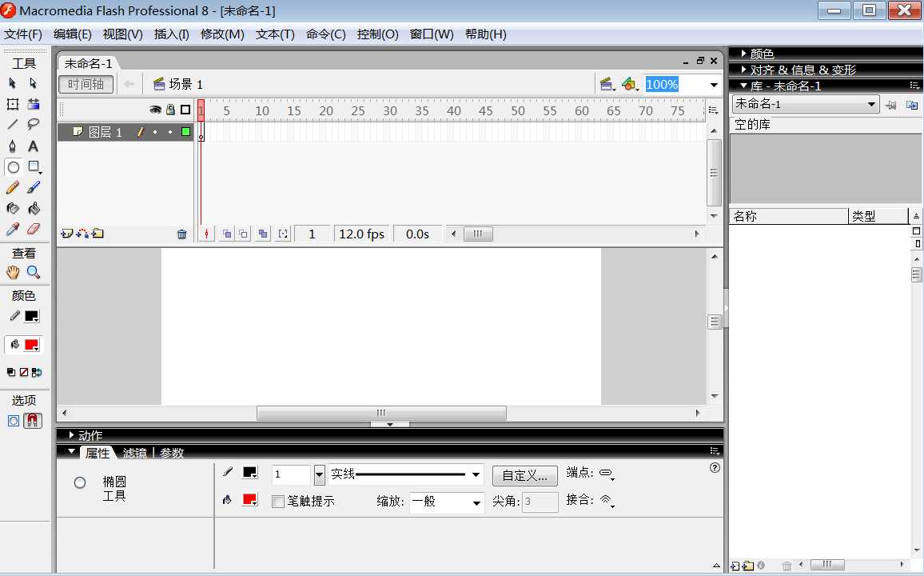Select the Pencil tool
This screenshot has height=576, width=924.
coord(12,187)
